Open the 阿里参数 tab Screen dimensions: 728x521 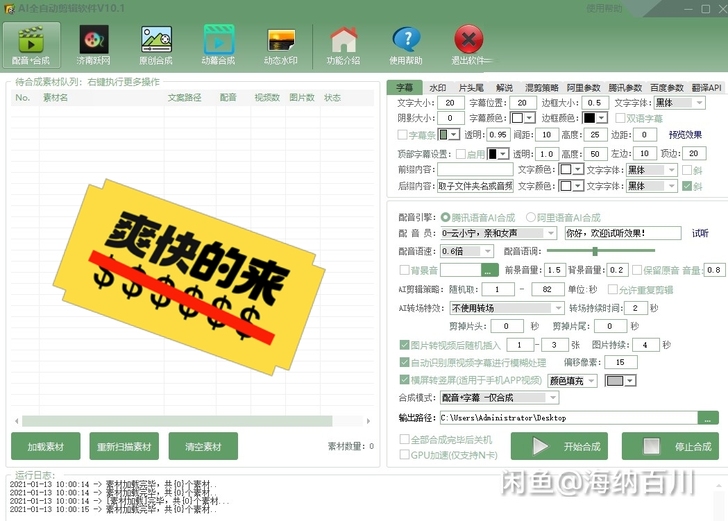(583, 88)
